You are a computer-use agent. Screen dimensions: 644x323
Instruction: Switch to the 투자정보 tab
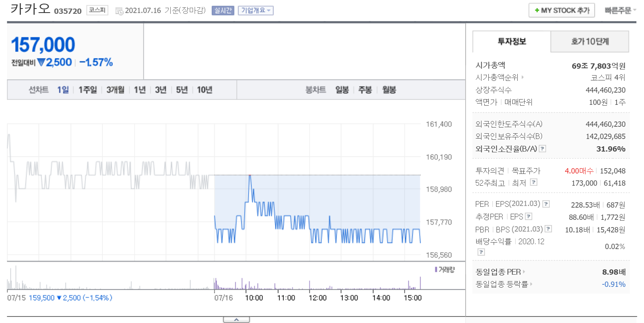point(512,41)
